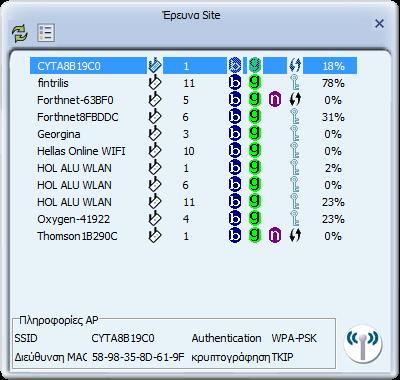Click channel 4 in Oxygen-41922 row
The width and height of the screenshot is (400, 380).
(x=186, y=219)
